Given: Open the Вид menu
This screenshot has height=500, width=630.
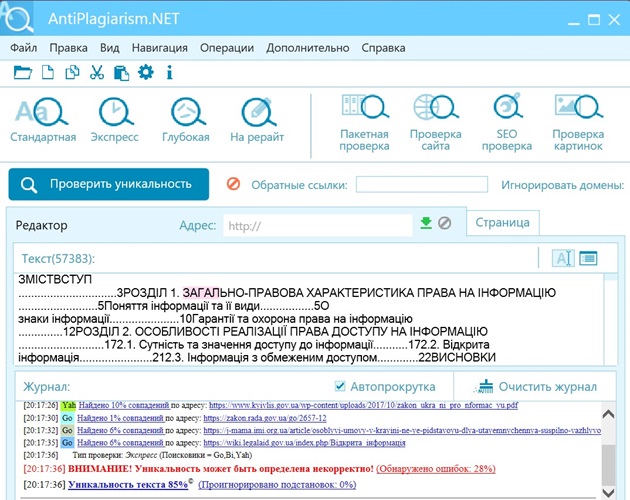Looking at the screenshot, I should tap(110, 48).
